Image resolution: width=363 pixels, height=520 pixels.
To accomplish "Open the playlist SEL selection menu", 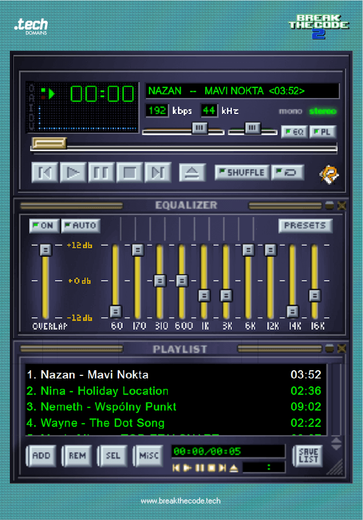I will point(113,455).
